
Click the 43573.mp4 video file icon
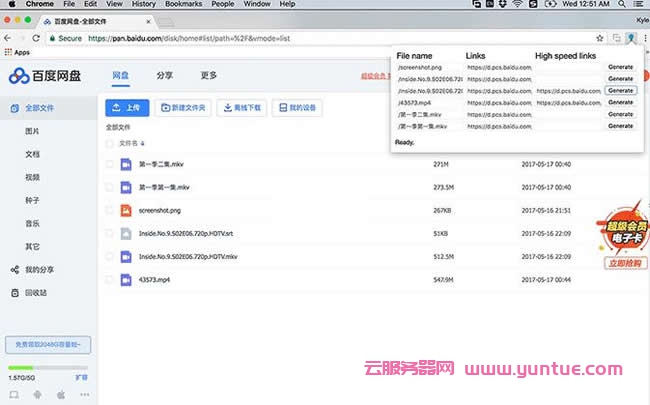tap(126, 279)
